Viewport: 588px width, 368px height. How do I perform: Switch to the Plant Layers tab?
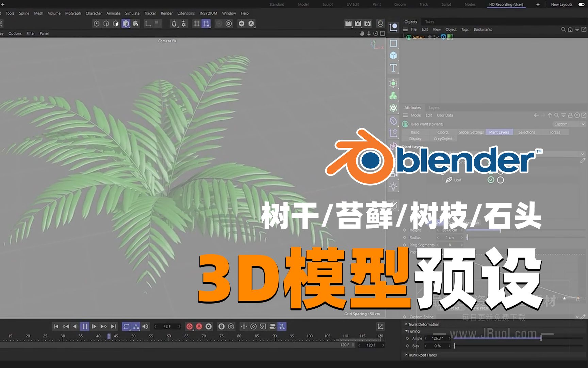499,132
